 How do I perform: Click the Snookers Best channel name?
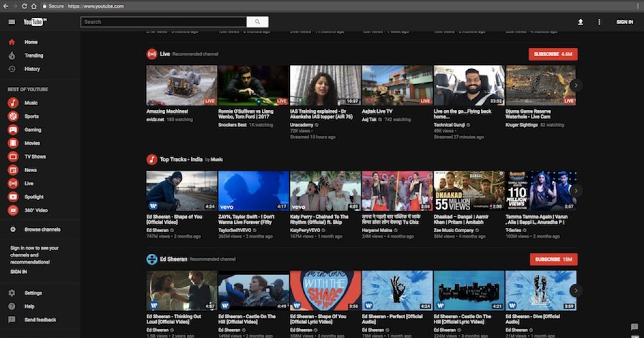click(x=232, y=125)
